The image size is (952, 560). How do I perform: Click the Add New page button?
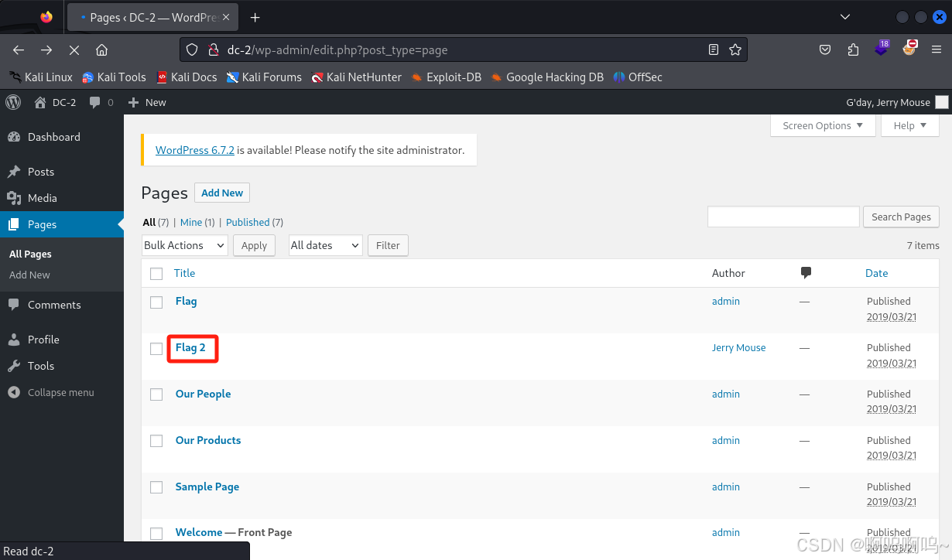tap(222, 193)
